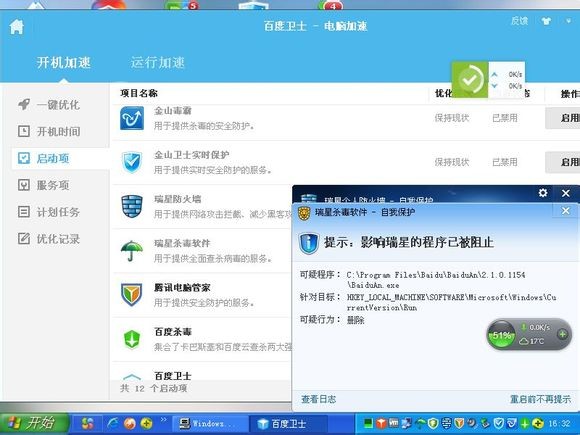Click 瑞星防火墙 brick wall icon
580x435 pixels.
pos(132,206)
